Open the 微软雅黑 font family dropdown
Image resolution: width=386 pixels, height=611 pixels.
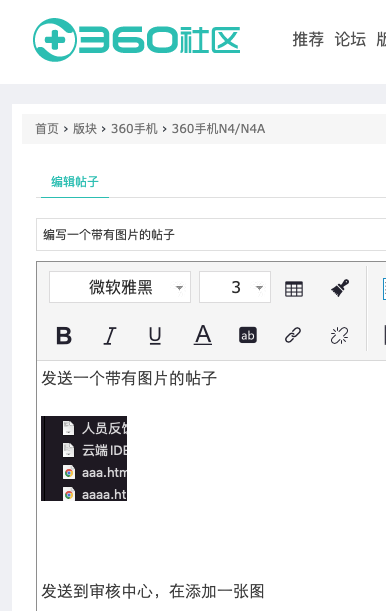120,287
